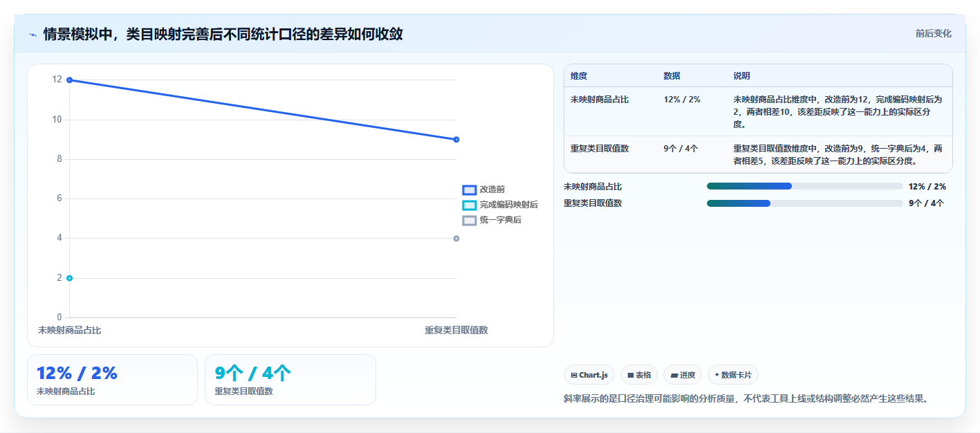Viewport: 980px width, 433px height.
Task: Open the 12% / 2% data card
Action: 112,380
